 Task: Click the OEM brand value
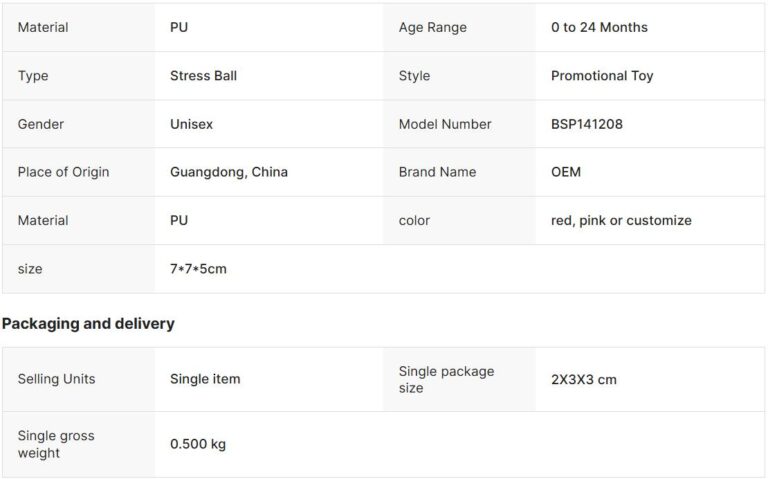[x=565, y=172]
